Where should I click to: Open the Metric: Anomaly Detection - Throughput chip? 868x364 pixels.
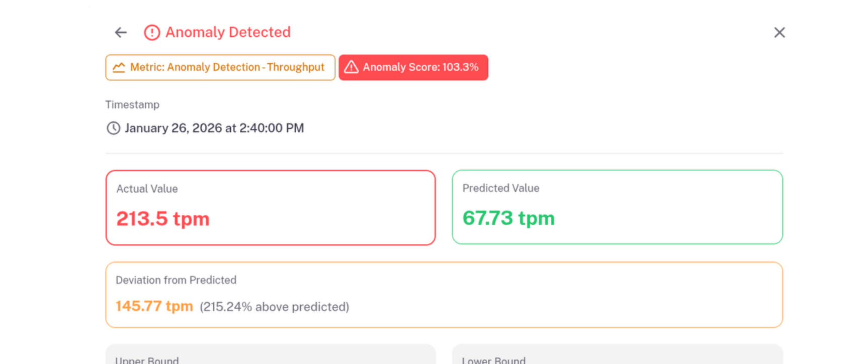pos(220,67)
